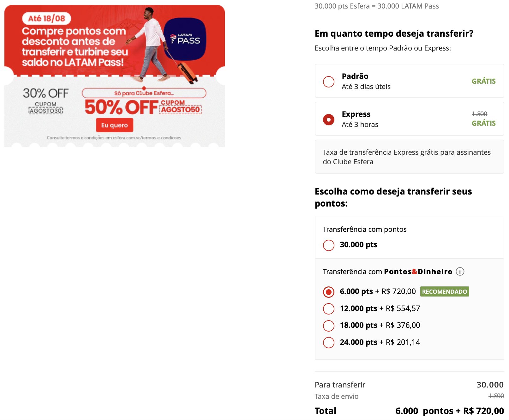Click the AGOSTO50 coupon code
Viewport: 509px width, 420px height.
tap(181, 110)
